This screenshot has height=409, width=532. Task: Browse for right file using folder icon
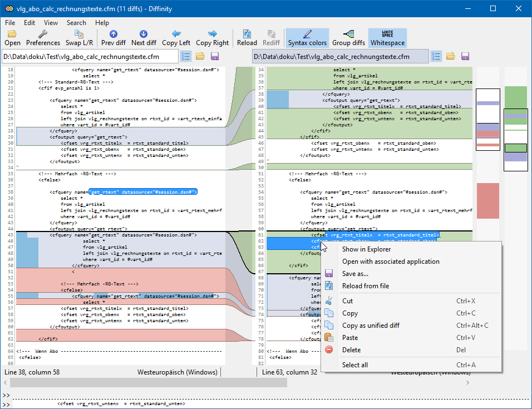(451, 56)
